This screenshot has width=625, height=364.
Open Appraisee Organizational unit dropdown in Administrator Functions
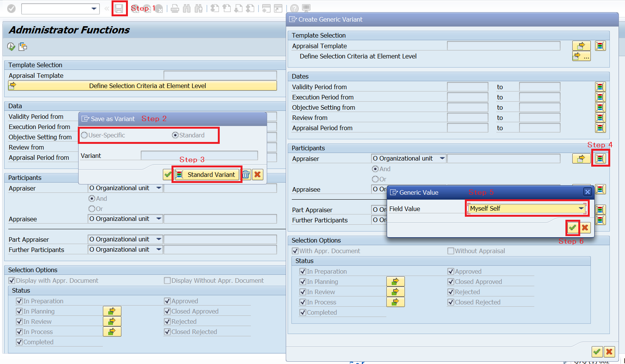pos(159,219)
